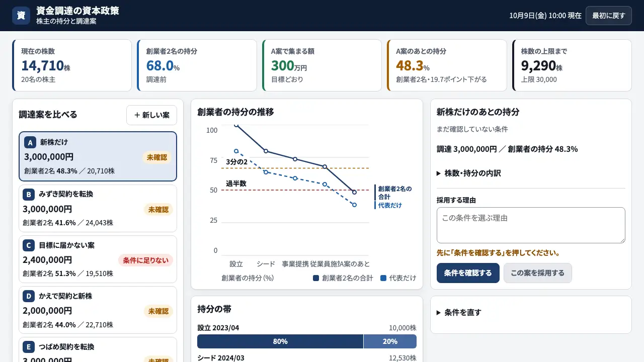The width and height of the screenshot is (644, 362).
Task: Click the date 10月9日(金) 10:00 現在
Action: 545,16
